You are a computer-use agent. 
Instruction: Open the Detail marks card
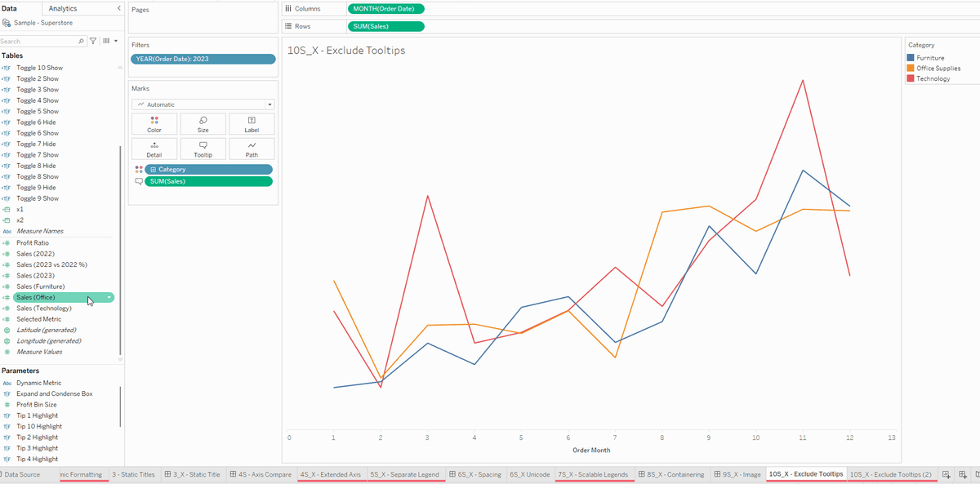(x=154, y=149)
